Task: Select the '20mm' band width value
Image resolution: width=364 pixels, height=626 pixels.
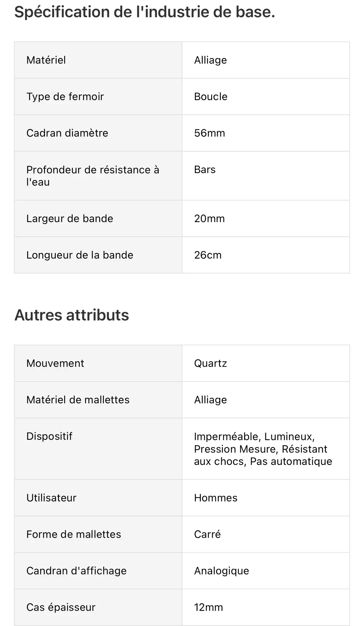Action: (x=209, y=219)
